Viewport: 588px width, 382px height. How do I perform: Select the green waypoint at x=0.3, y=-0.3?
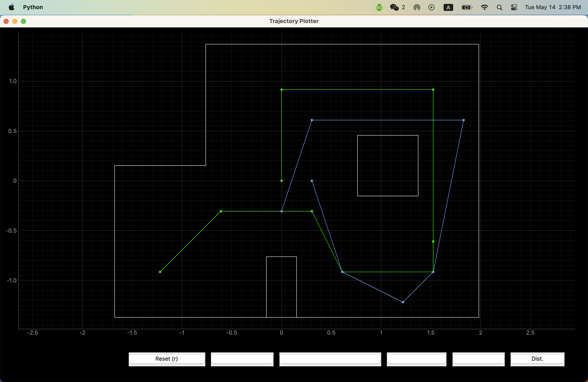pos(312,211)
